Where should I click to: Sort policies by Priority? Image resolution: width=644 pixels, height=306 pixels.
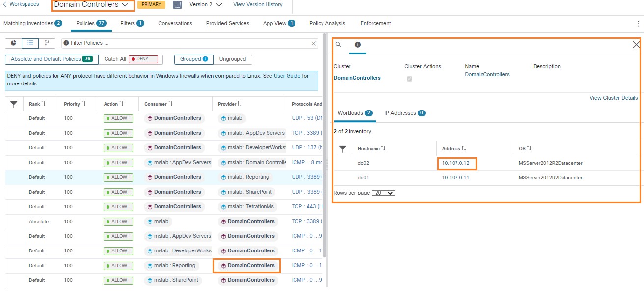(75, 104)
